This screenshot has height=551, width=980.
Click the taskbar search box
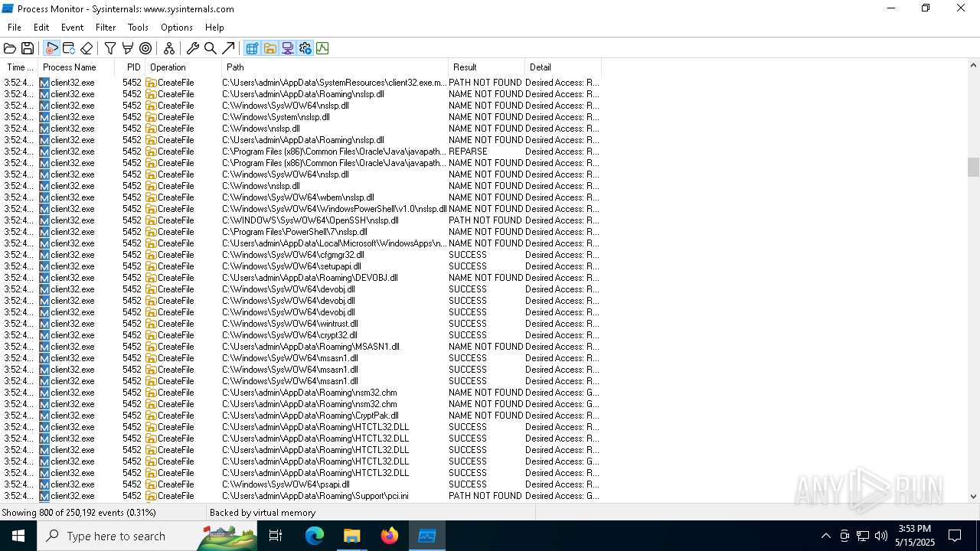point(147,536)
